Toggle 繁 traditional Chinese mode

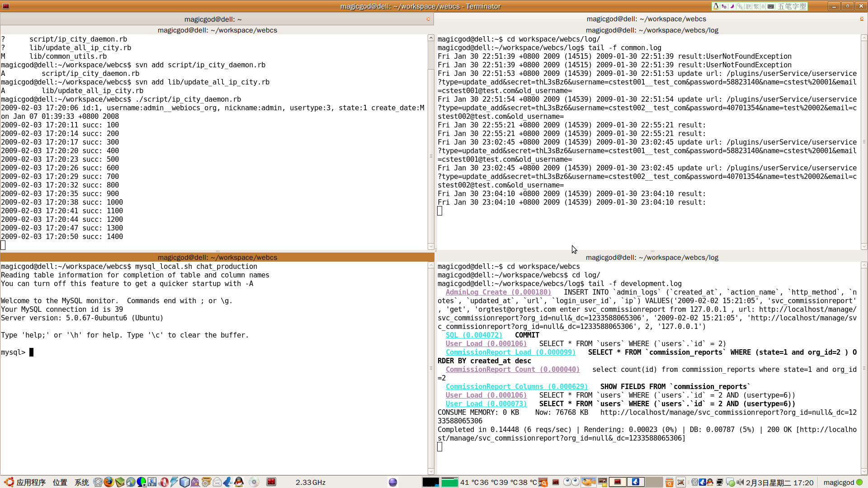click(756, 6)
